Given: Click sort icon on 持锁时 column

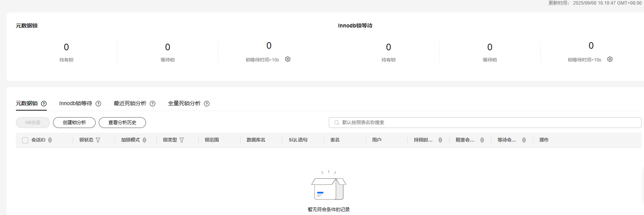Looking at the screenshot, I should 440,140.
